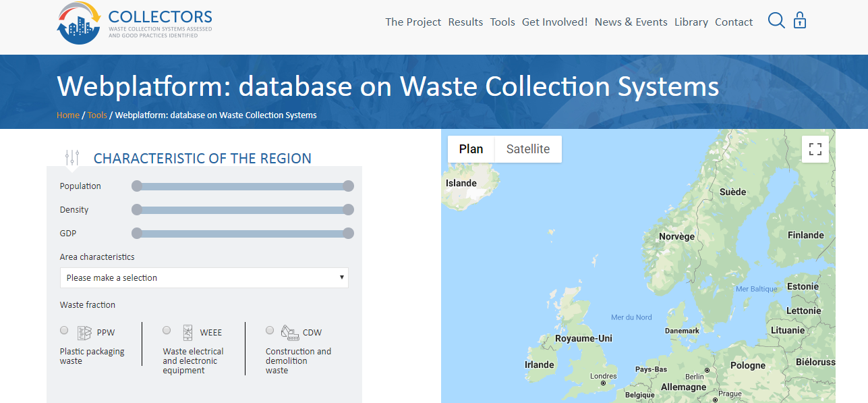Select the CDW radio button
The image size is (868, 403).
tap(269, 330)
